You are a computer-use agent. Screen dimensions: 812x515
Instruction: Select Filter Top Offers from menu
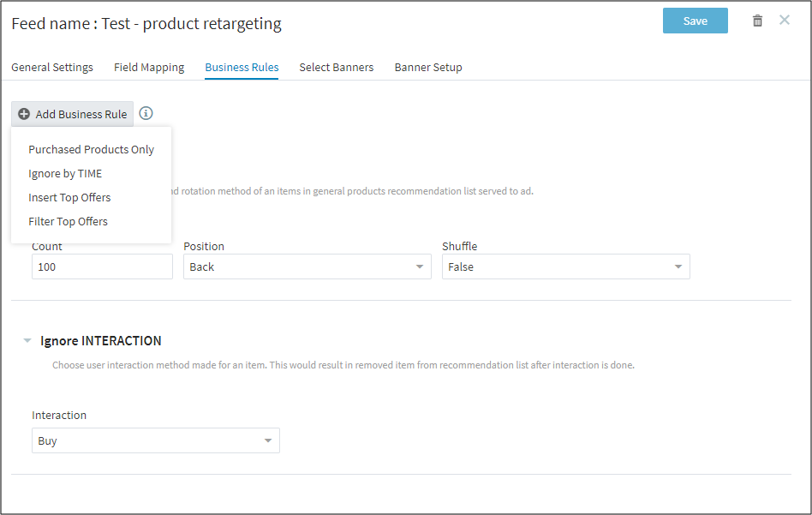(x=68, y=221)
